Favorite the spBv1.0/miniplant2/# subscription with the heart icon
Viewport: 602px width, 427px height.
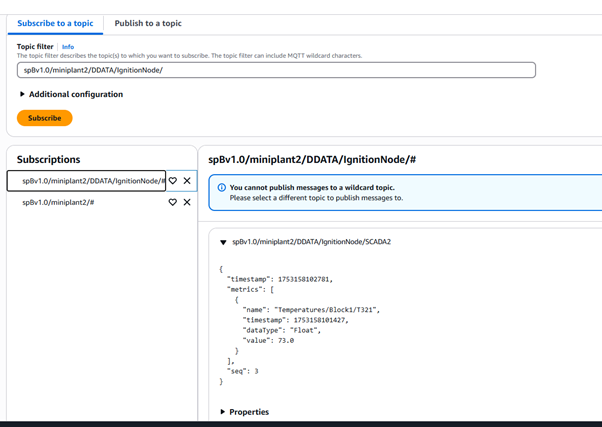(173, 202)
